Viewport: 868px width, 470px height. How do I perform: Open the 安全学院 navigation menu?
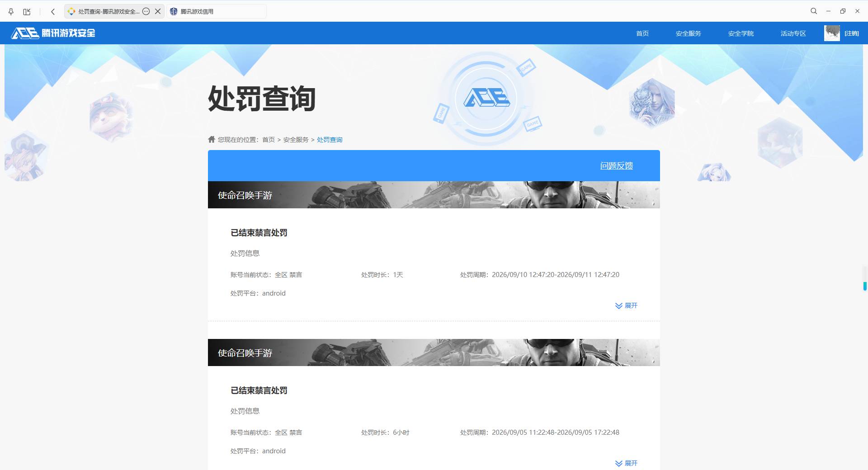tap(741, 33)
